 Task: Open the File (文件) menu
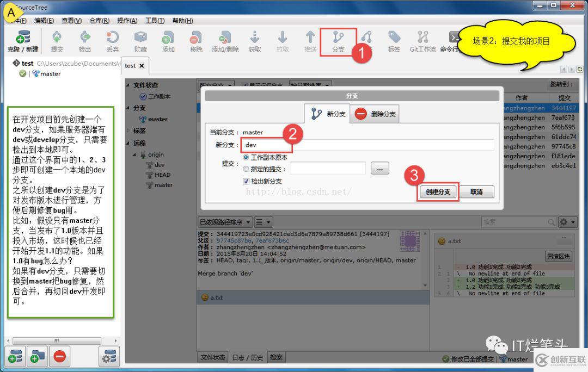click(x=17, y=21)
